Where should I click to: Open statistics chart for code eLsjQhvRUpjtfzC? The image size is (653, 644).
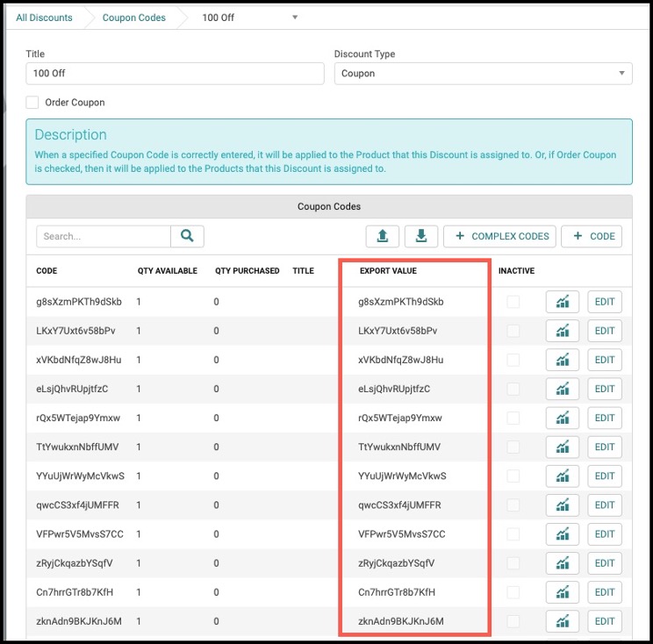[563, 389]
